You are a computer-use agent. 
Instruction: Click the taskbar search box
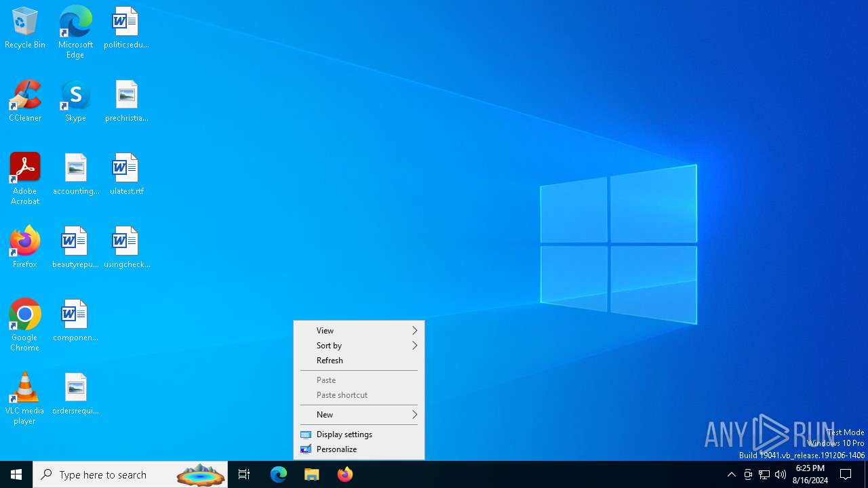pos(130,474)
